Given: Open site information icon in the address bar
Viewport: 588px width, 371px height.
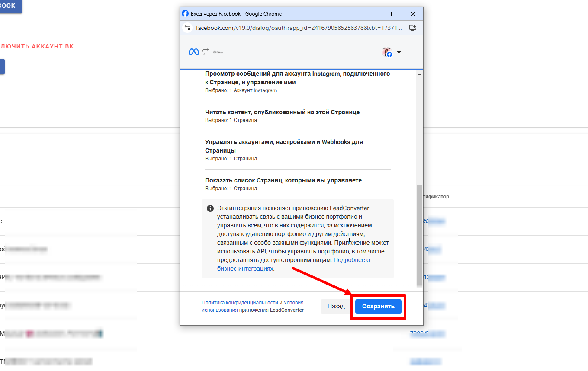Looking at the screenshot, I should coord(187,28).
